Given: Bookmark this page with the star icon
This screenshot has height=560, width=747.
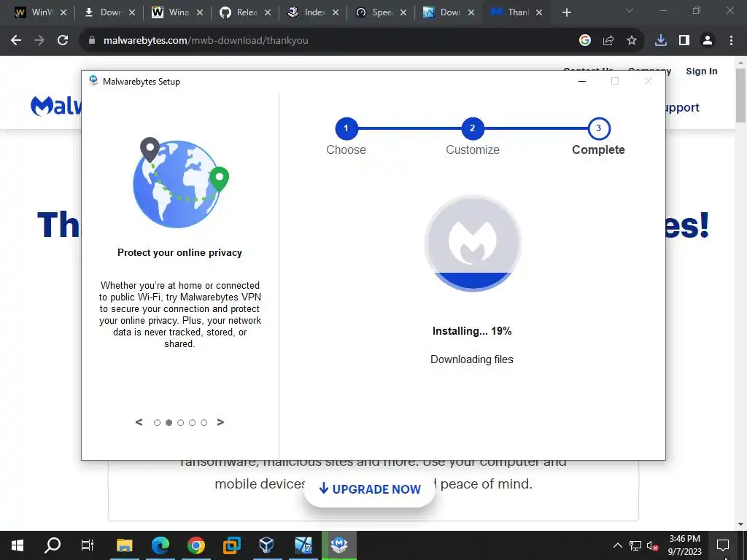Looking at the screenshot, I should 632,41.
